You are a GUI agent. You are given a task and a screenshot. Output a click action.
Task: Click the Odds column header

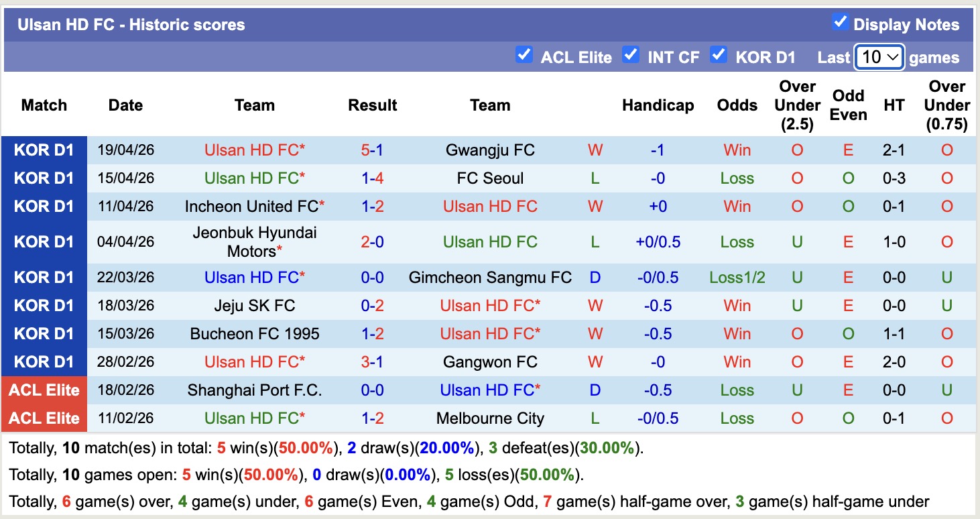737,105
